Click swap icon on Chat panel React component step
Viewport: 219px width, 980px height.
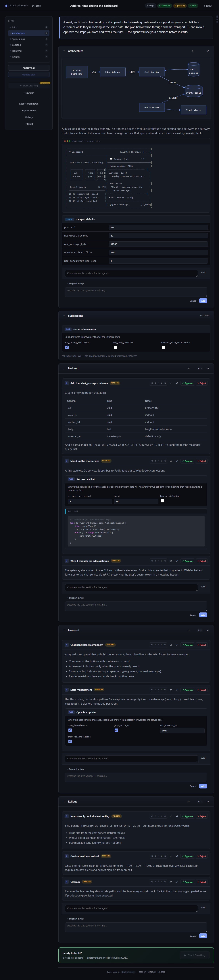[171, 645]
